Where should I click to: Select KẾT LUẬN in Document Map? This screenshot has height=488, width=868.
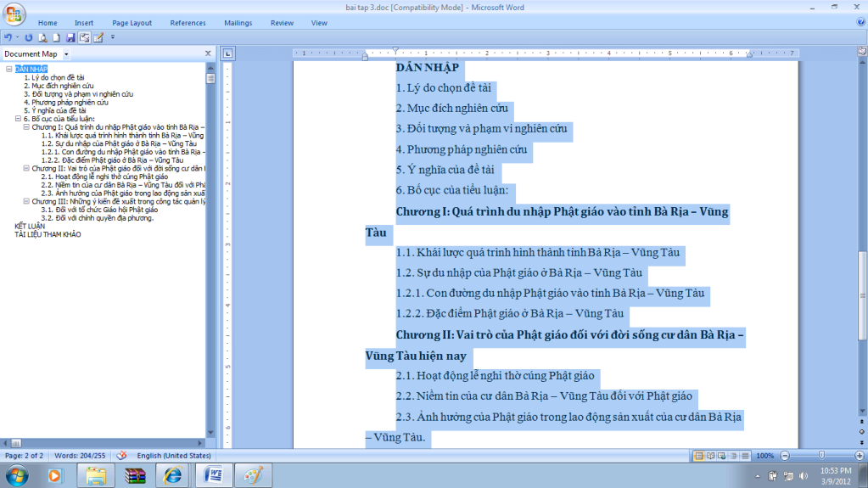[30, 226]
